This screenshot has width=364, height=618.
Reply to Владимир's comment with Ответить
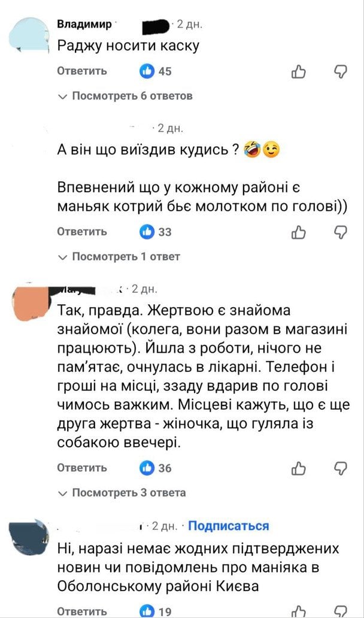(82, 71)
